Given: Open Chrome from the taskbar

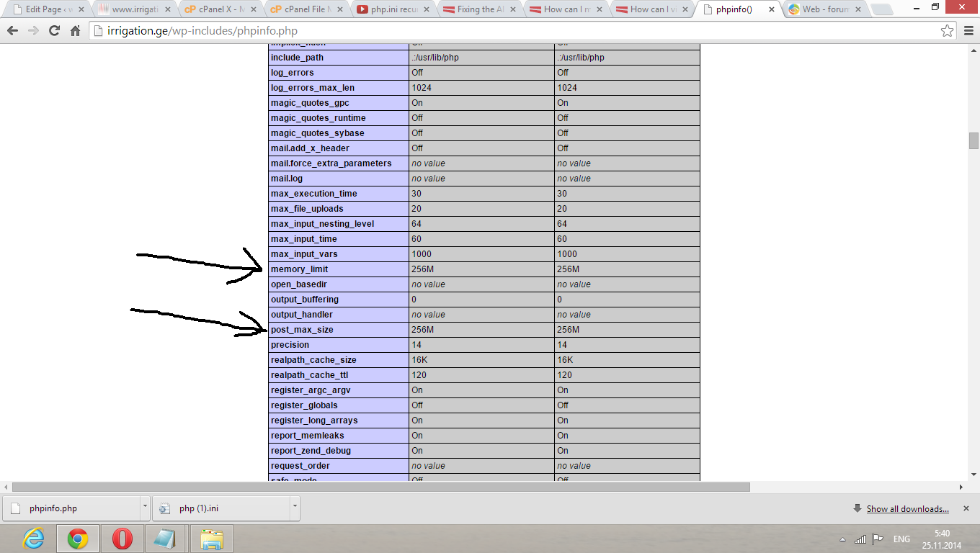Looking at the screenshot, I should pos(76,538).
